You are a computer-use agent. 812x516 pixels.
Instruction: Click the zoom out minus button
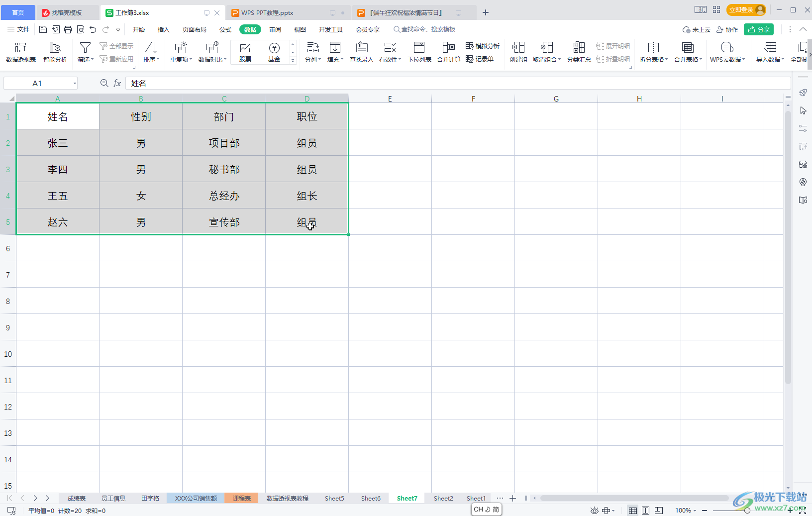point(705,511)
